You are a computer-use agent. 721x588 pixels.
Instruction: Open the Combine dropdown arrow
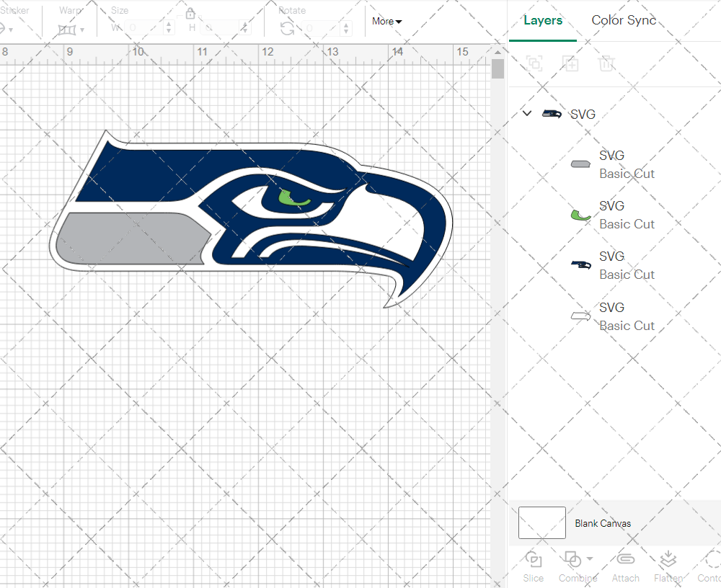tap(590, 559)
